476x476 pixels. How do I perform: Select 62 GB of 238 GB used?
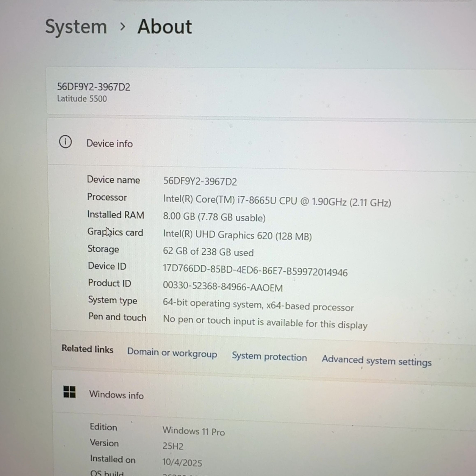[x=208, y=252]
